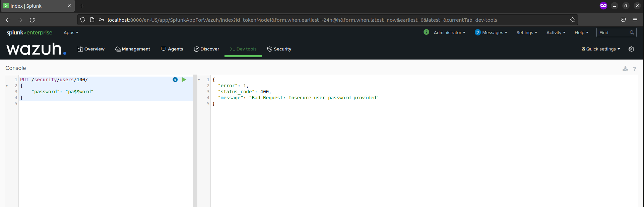The image size is (644, 207).
Task: Click the "pa$$word" password value
Action: (x=79, y=92)
